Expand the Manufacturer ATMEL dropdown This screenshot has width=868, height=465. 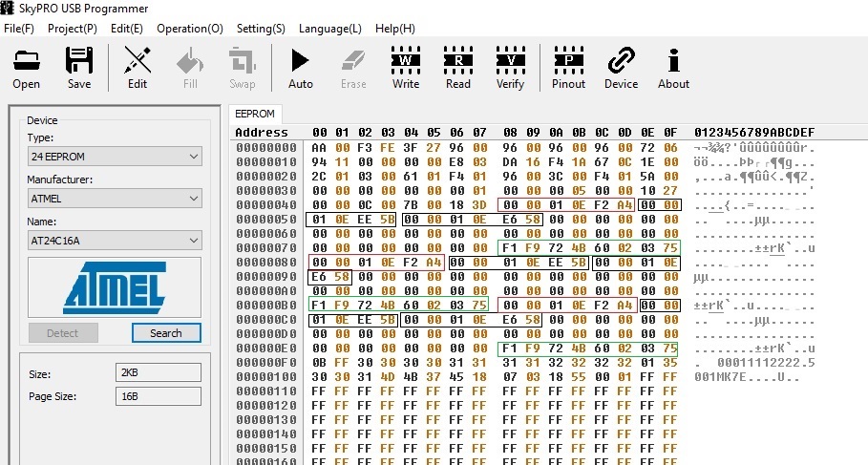[x=115, y=199]
